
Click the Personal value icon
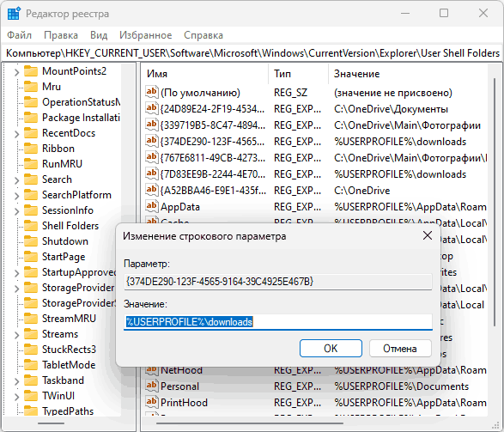152,386
